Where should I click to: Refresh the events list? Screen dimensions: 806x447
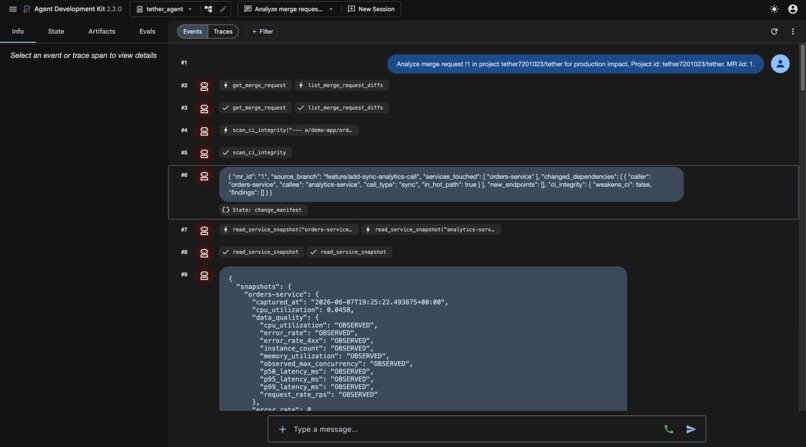pos(774,31)
